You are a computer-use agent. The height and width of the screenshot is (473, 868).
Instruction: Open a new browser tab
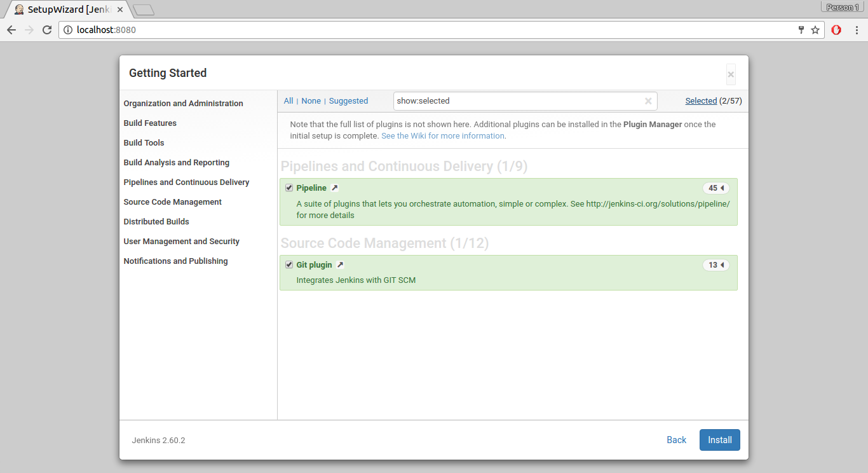[144, 10]
